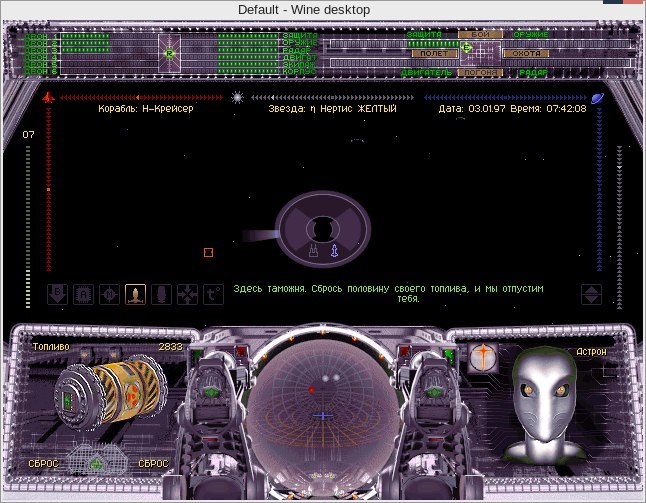Image resolution: width=646 pixels, height=503 pixels.
Task: Click the blue planet icon top right
Action: click(x=597, y=98)
